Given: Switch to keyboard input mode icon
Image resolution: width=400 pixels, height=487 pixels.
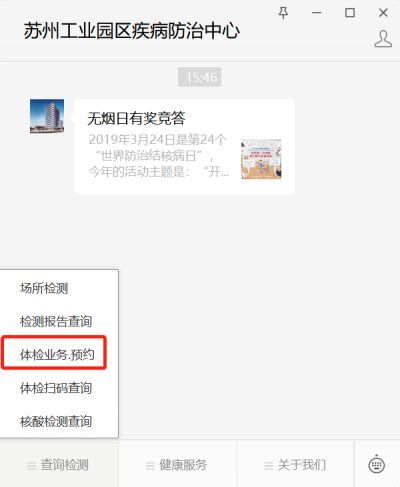Looking at the screenshot, I should (x=377, y=464).
